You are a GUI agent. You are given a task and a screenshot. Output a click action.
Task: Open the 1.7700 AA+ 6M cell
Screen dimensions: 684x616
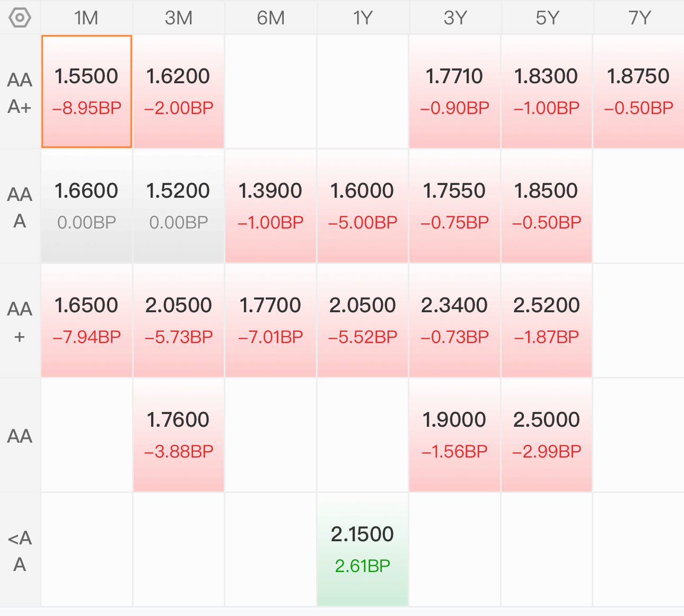[x=271, y=321]
